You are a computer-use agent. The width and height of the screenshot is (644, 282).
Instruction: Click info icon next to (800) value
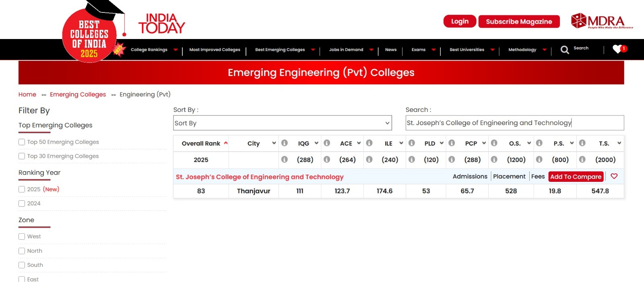[x=539, y=160]
